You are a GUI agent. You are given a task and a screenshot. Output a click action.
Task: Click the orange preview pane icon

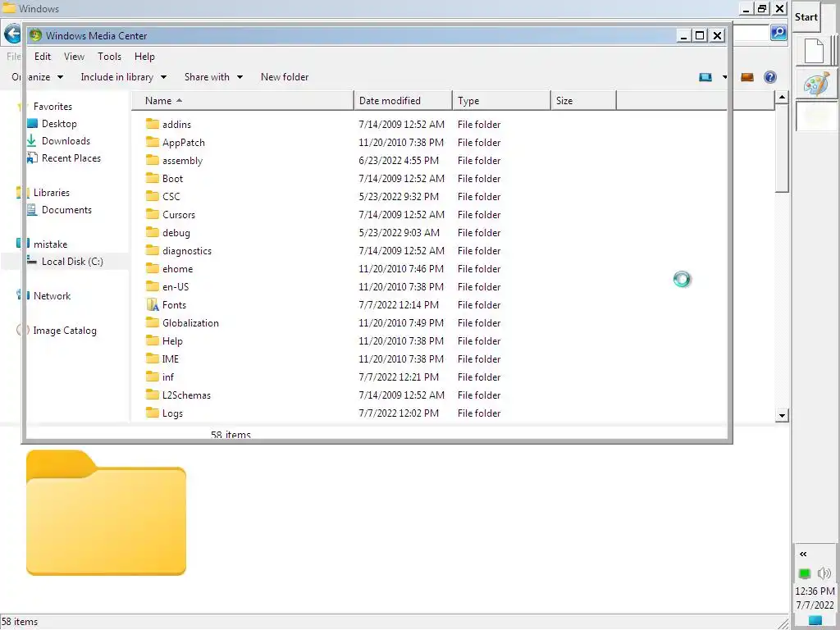click(747, 77)
